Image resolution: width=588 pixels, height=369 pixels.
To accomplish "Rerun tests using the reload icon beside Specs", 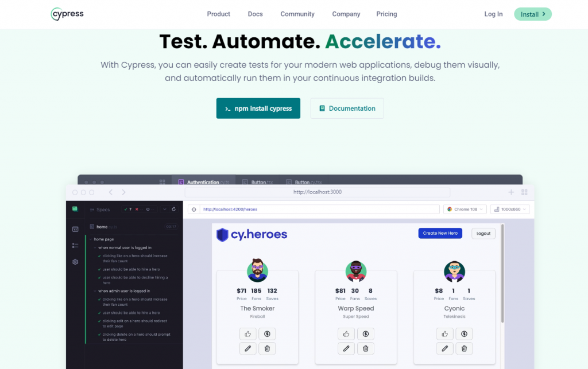I will [173, 209].
